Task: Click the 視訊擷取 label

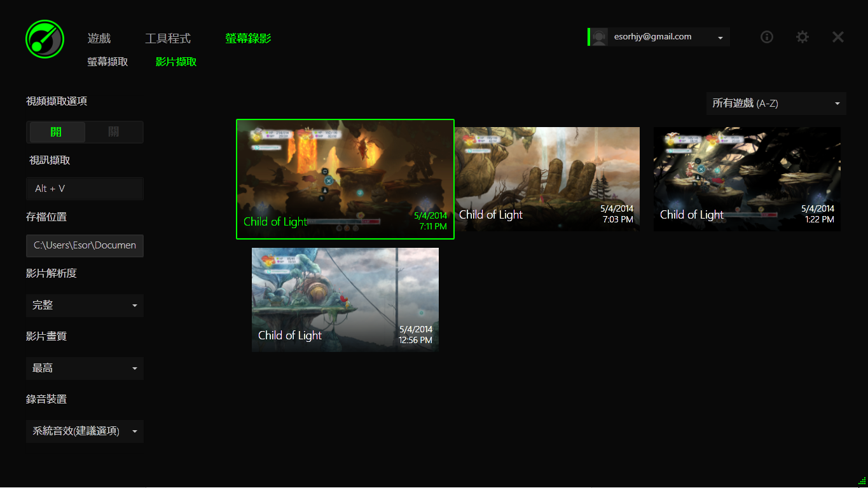Action: point(50,161)
